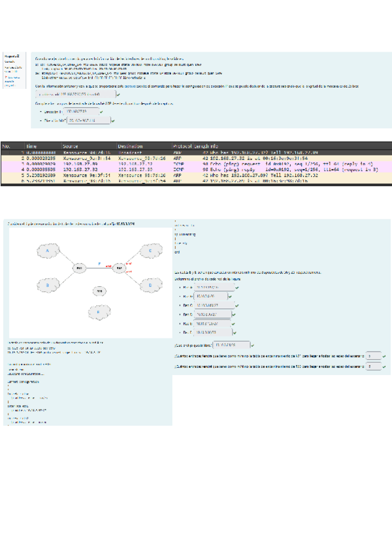Screen dimensions: 392x554
Task: Click the green checkmark next to Red C field
Action: pyautogui.click(x=237, y=306)
